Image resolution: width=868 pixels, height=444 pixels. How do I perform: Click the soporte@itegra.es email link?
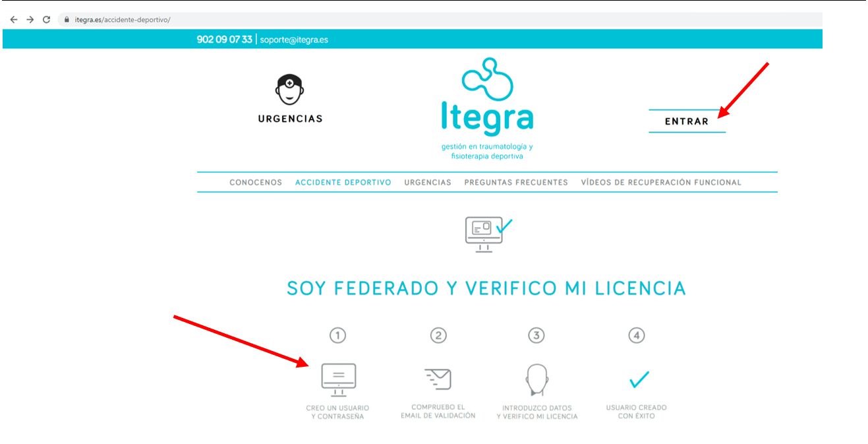point(294,40)
